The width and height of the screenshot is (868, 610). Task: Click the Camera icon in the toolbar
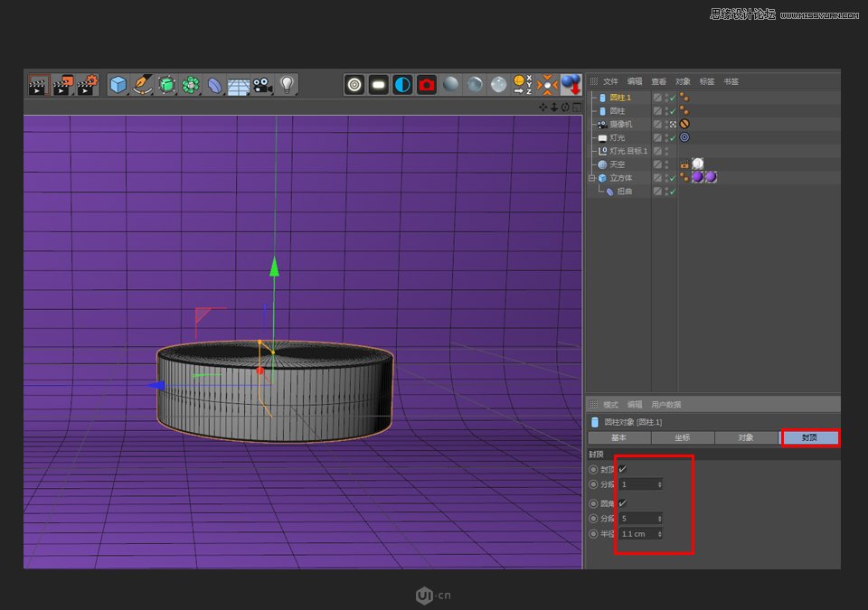pyautogui.click(x=264, y=84)
